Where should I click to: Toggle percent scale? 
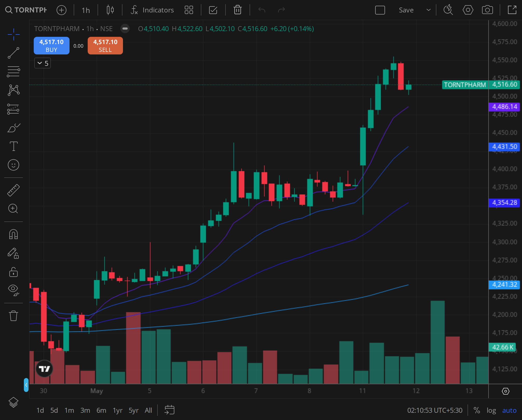pyautogui.click(x=477, y=410)
